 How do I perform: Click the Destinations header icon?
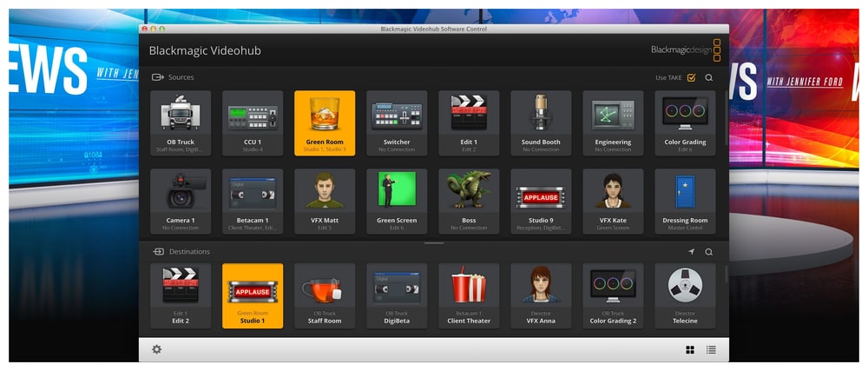click(158, 252)
